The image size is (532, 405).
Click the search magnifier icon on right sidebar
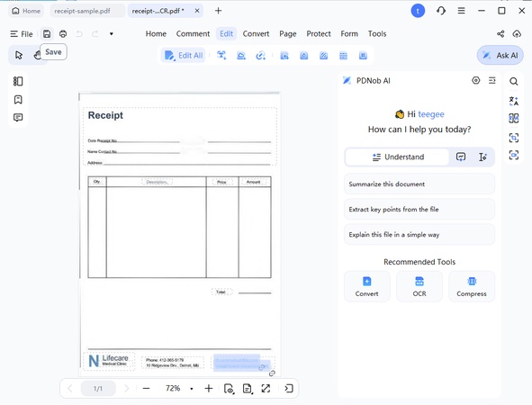pyautogui.click(x=514, y=81)
